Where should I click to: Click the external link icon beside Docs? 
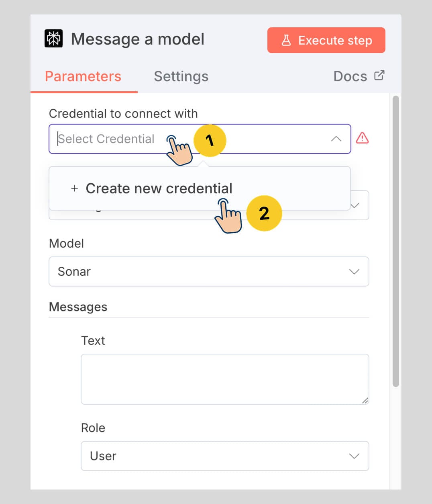[x=379, y=76]
